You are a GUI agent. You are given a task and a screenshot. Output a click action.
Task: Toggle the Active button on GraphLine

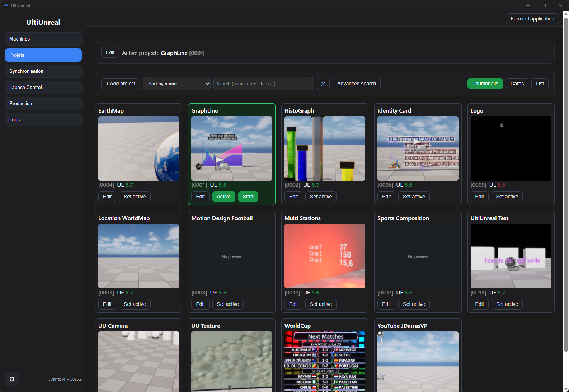click(x=224, y=197)
